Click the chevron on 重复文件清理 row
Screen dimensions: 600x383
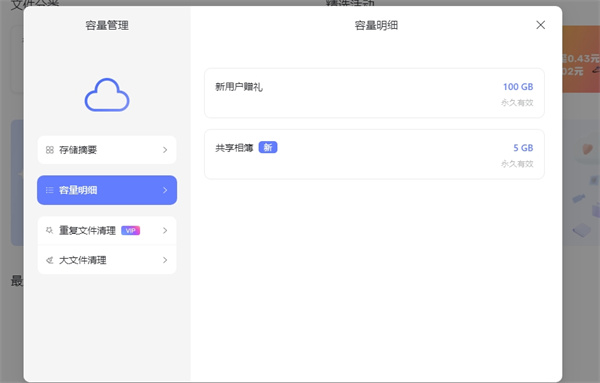coord(165,230)
